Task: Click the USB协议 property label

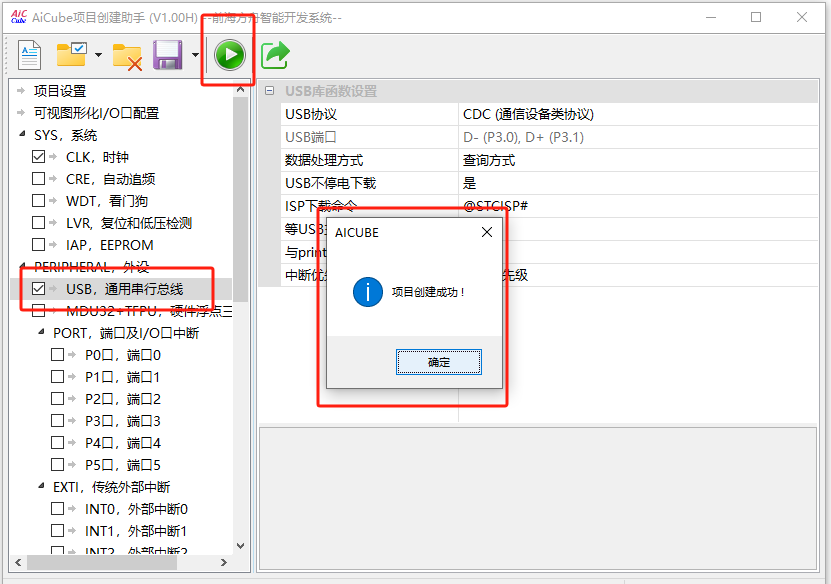Action: 311,114
